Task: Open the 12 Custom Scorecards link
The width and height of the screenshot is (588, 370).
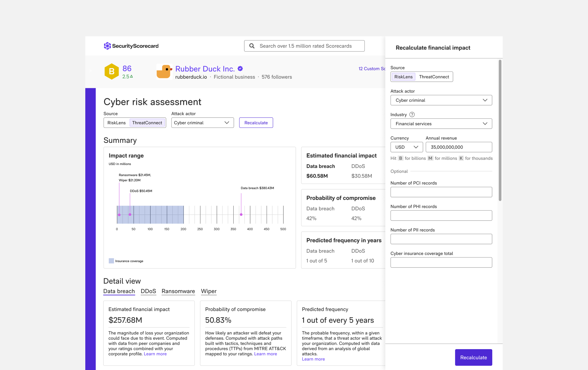Action: (372, 69)
